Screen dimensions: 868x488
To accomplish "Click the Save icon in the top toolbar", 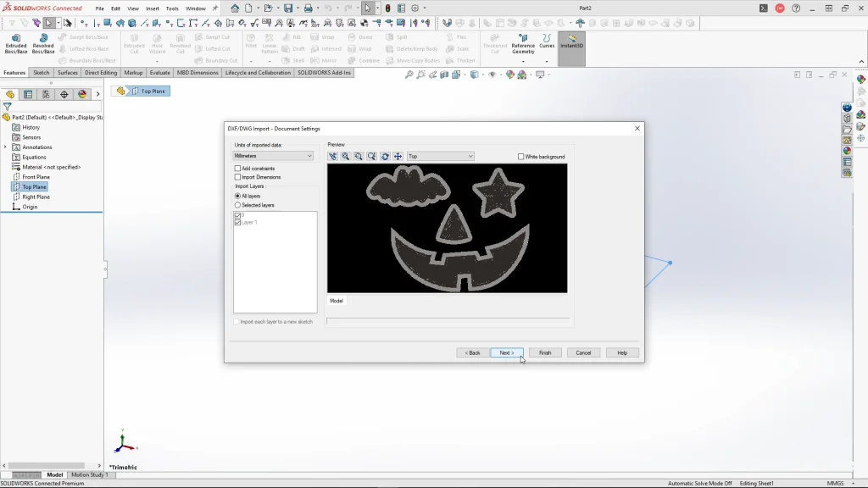I will click(288, 8).
